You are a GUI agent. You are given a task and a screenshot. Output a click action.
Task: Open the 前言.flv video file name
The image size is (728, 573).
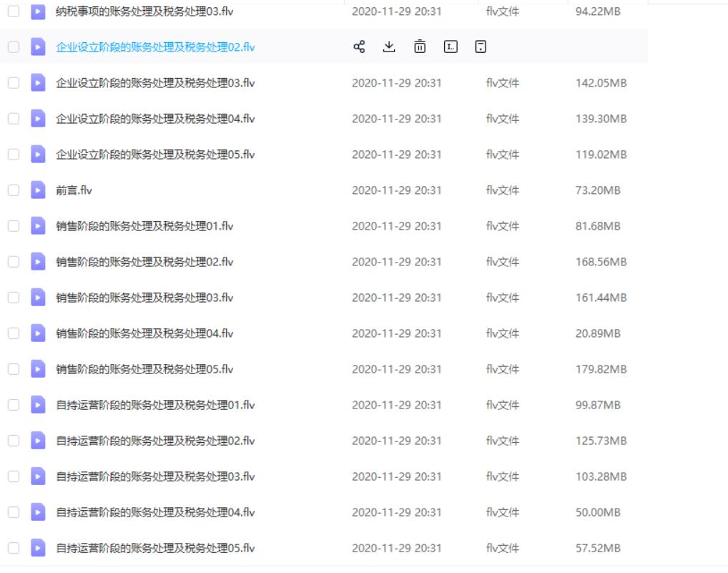pos(74,190)
